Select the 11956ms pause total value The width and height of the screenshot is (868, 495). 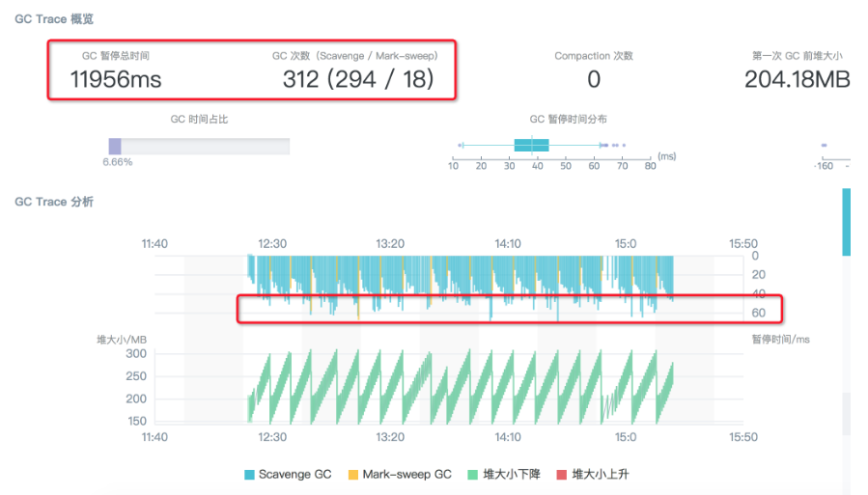(116, 80)
